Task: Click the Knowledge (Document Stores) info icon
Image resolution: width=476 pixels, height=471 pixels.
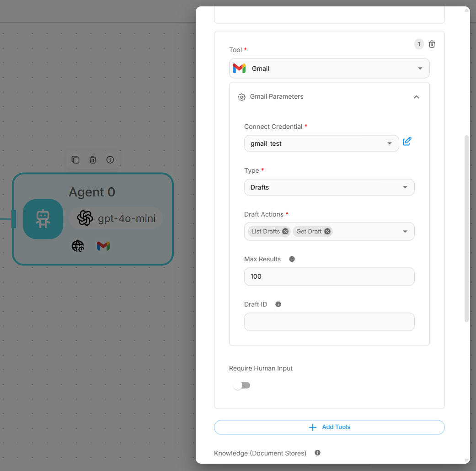Action: coord(317,453)
